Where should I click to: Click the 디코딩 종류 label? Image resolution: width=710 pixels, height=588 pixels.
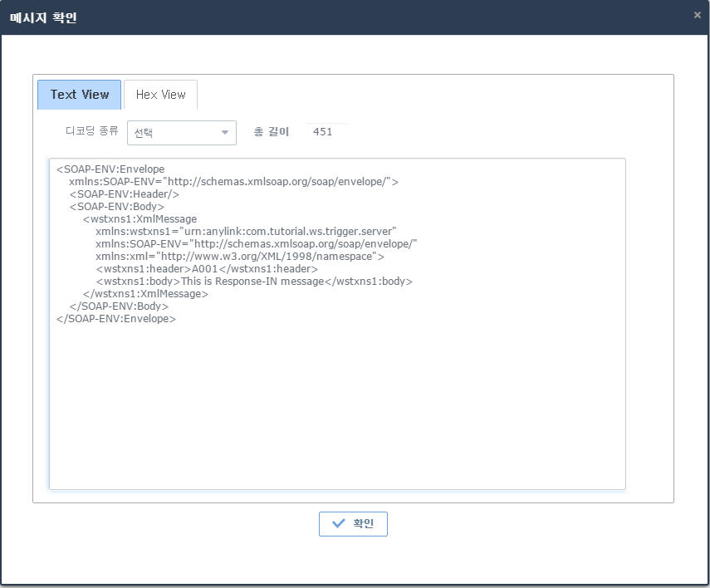click(x=91, y=131)
